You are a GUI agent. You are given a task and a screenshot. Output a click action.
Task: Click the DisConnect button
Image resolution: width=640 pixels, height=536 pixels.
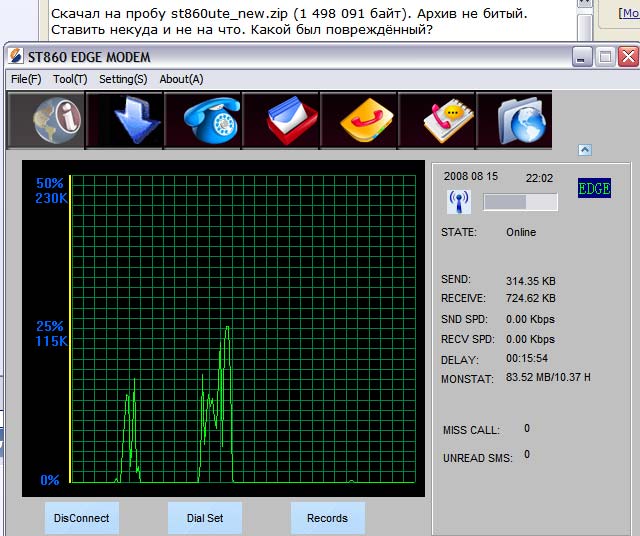(x=82, y=518)
